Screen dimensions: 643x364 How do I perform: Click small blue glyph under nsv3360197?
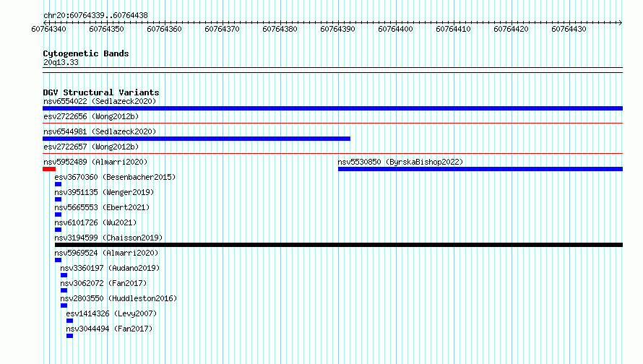64,275
